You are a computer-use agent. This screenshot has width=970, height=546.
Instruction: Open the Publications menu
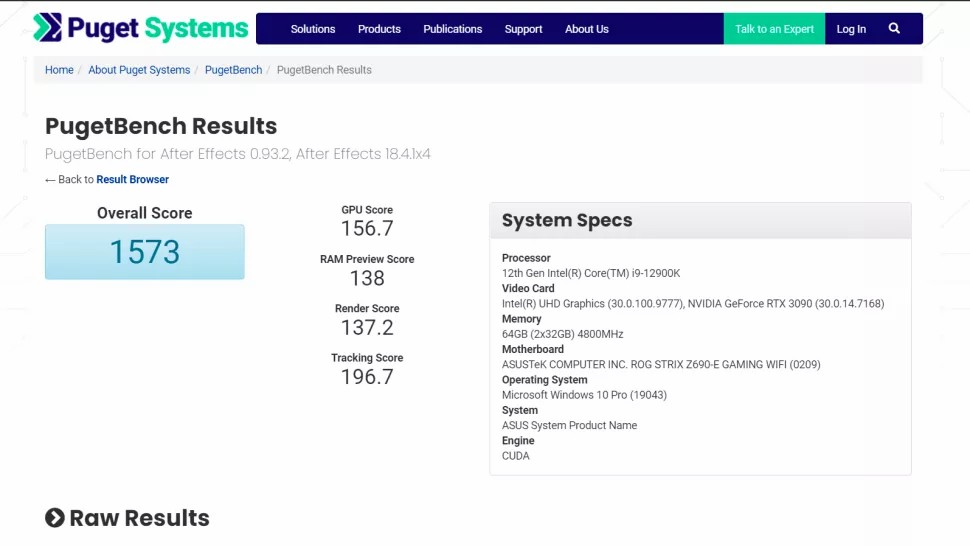(x=453, y=29)
